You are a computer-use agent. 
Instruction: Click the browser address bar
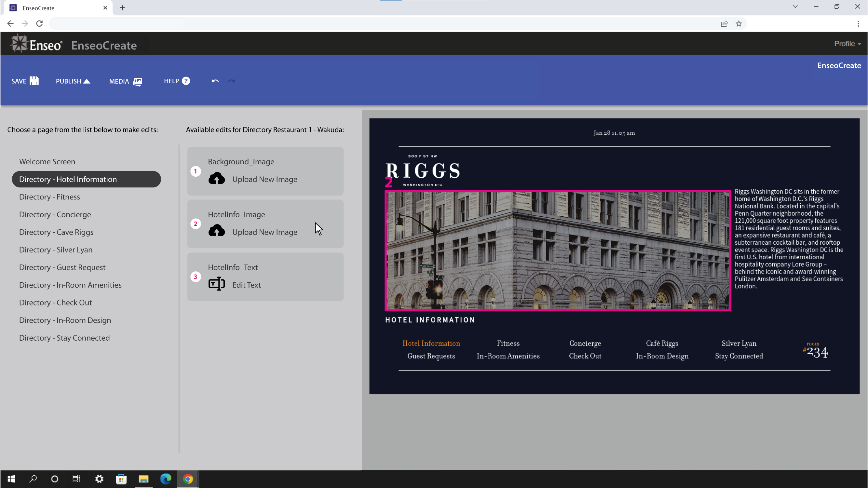tap(371, 24)
